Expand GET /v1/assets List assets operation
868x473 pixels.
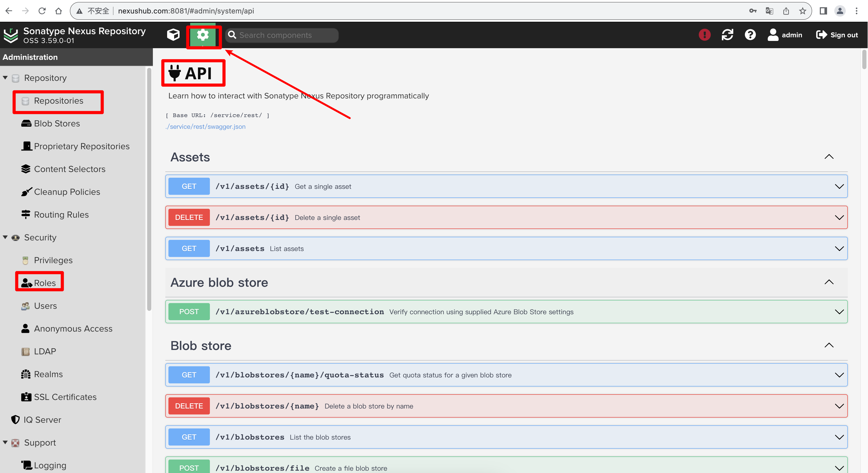pyautogui.click(x=506, y=248)
